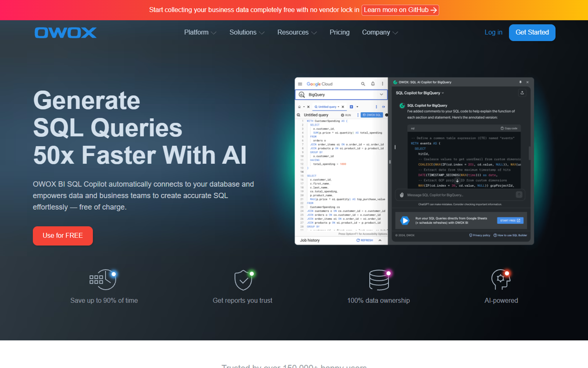Screen dimensions: 588x368
Task: Click the OWOX logo
Action: click(65, 33)
